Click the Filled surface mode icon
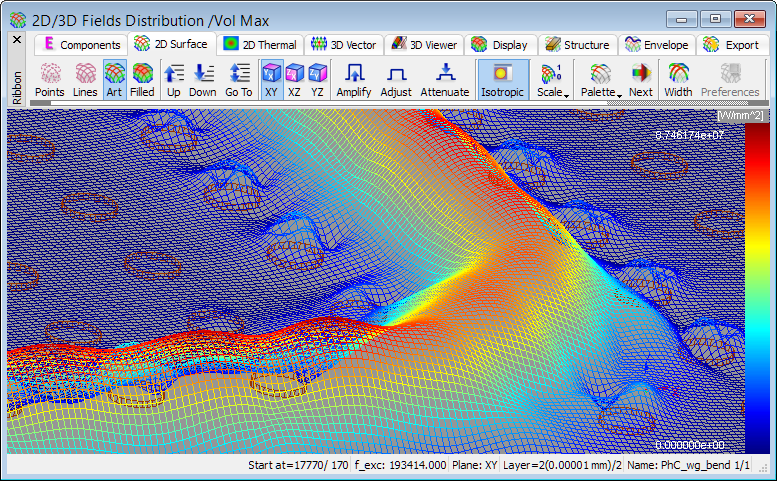Viewport: 777px width, 481px height. click(x=142, y=80)
